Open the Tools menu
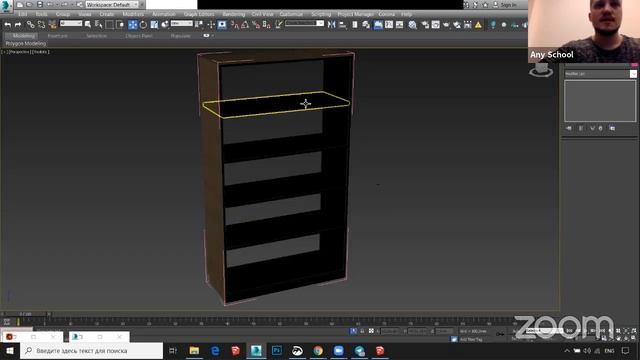 (42, 14)
